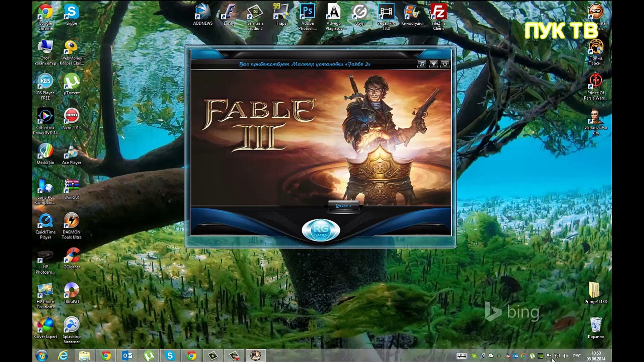The height and width of the screenshot is (362, 644).
Task: Open touch keyboard from system tray
Action: pyautogui.click(x=462, y=356)
